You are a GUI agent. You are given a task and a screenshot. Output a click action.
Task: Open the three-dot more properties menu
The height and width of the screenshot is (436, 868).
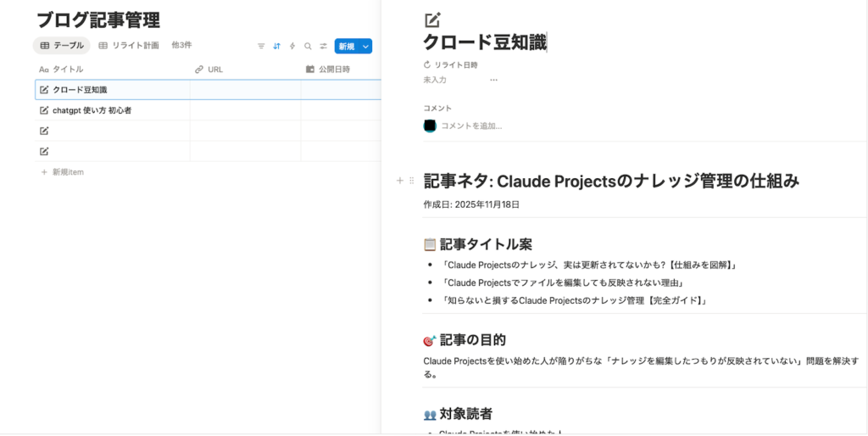tap(494, 80)
